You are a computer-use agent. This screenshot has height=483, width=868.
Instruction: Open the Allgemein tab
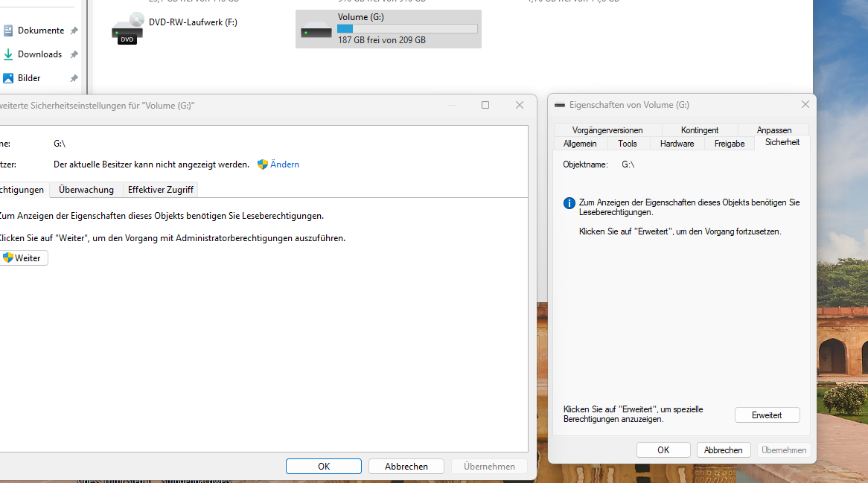580,144
